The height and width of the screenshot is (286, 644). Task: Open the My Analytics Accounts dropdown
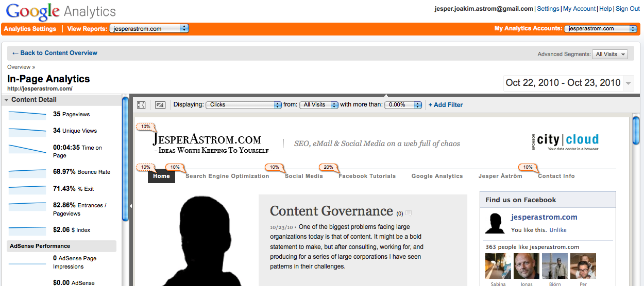[x=601, y=29]
